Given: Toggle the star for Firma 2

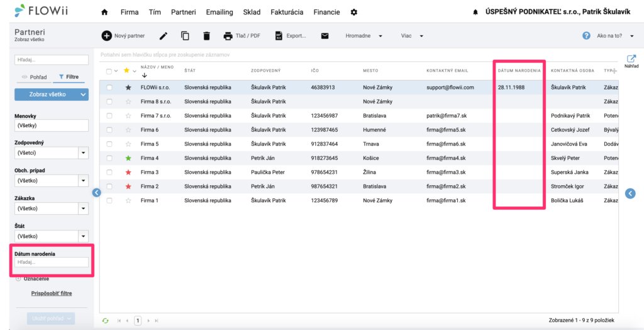Looking at the screenshot, I should click(128, 186).
